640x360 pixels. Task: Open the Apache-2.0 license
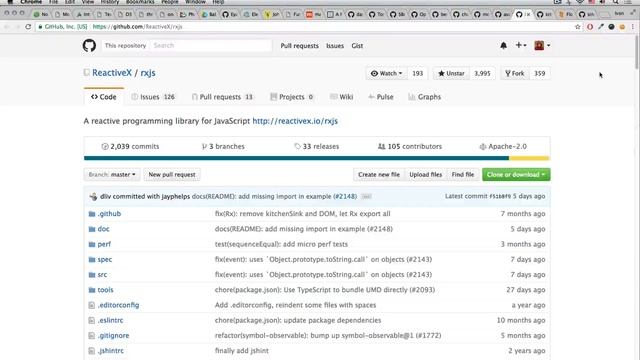point(503,146)
